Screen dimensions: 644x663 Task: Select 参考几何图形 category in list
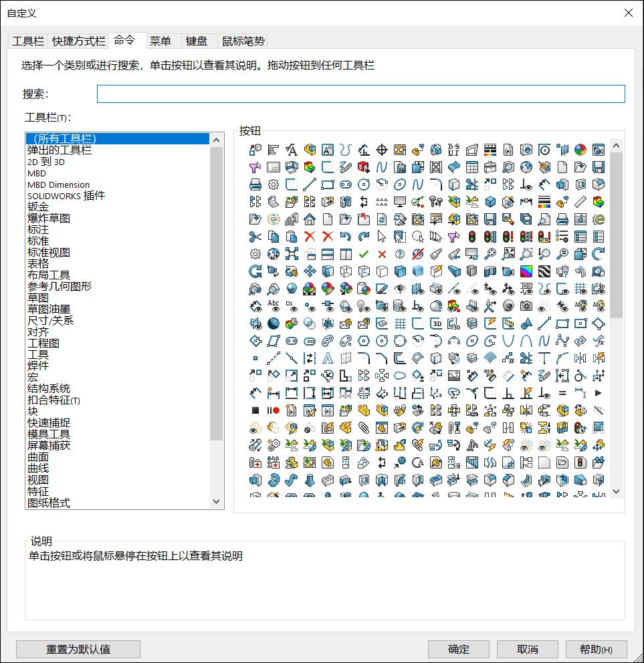point(60,287)
